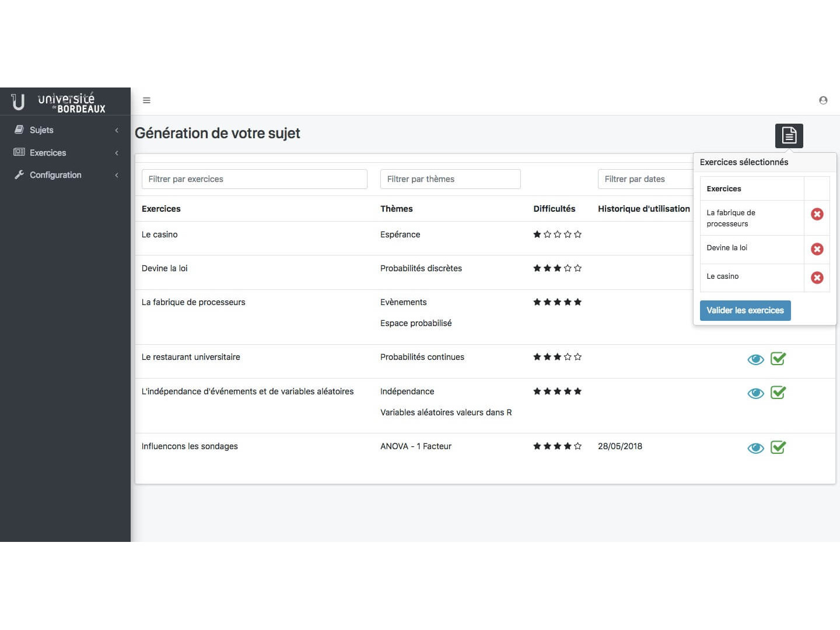Image resolution: width=840 pixels, height=630 pixels.
Task: Remove Devine la loi from selection
Action: click(x=817, y=249)
